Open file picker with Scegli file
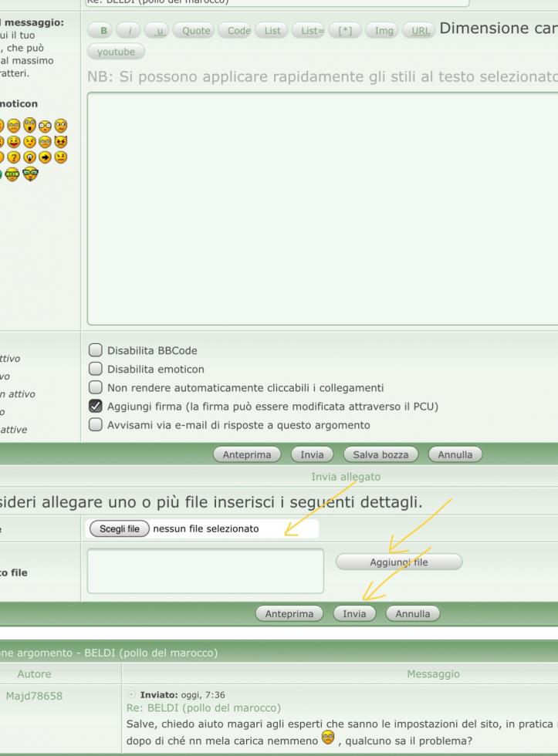 (119, 529)
